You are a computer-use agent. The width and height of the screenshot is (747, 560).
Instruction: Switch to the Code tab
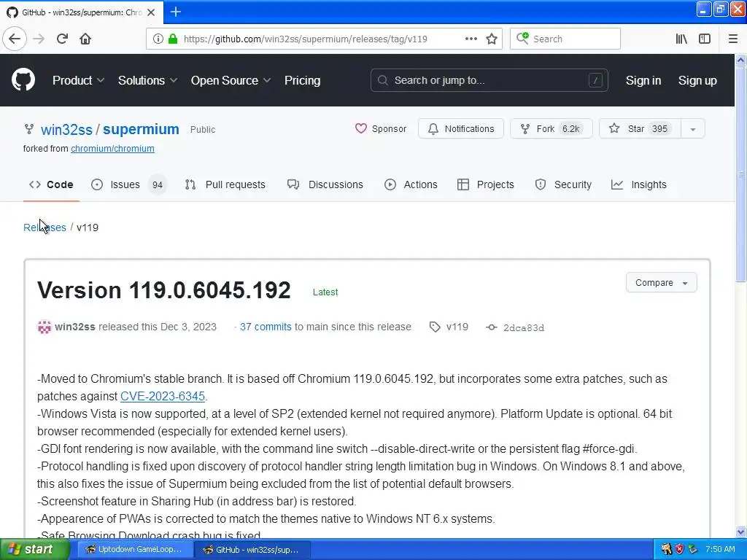tap(51, 184)
